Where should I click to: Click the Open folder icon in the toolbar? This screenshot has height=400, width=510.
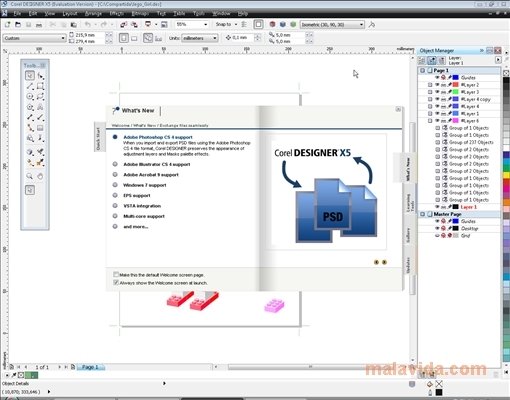tap(18, 24)
